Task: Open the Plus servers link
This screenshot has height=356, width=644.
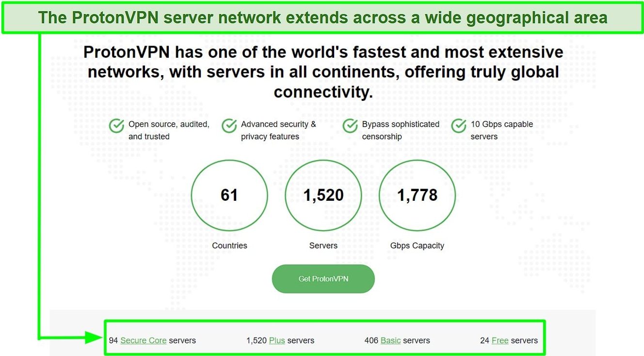Action: click(277, 340)
